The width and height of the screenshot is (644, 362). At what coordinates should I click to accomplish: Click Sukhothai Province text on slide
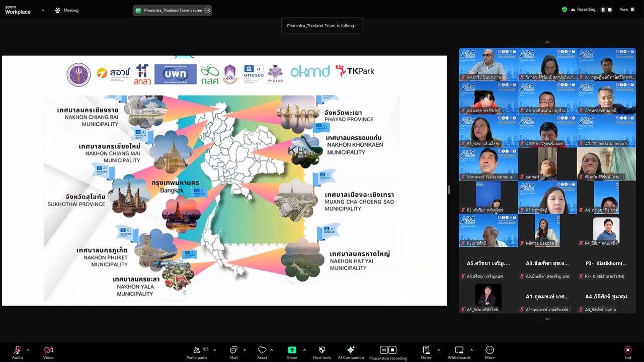pos(76,204)
